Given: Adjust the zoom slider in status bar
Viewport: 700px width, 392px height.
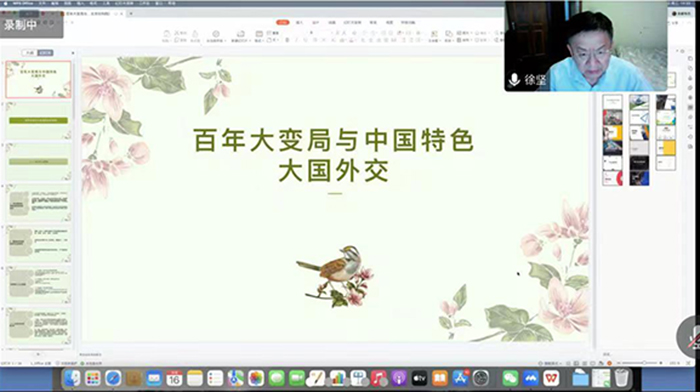Looking at the screenshot, I should [644, 363].
